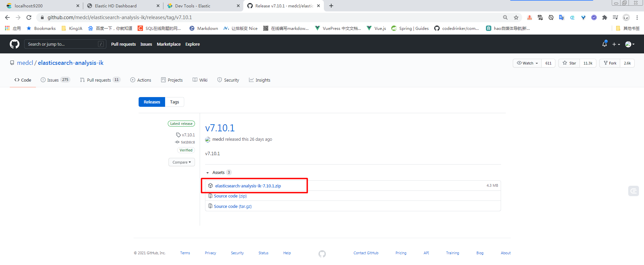
Task: Show the Verified signature details
Action: pos(186,150)
